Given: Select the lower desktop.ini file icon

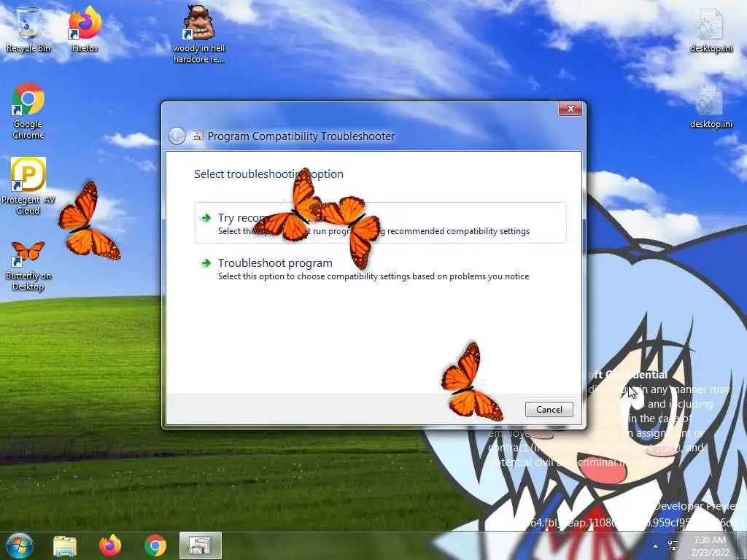Looking at the screenshot, I should [x=711, y=106].
